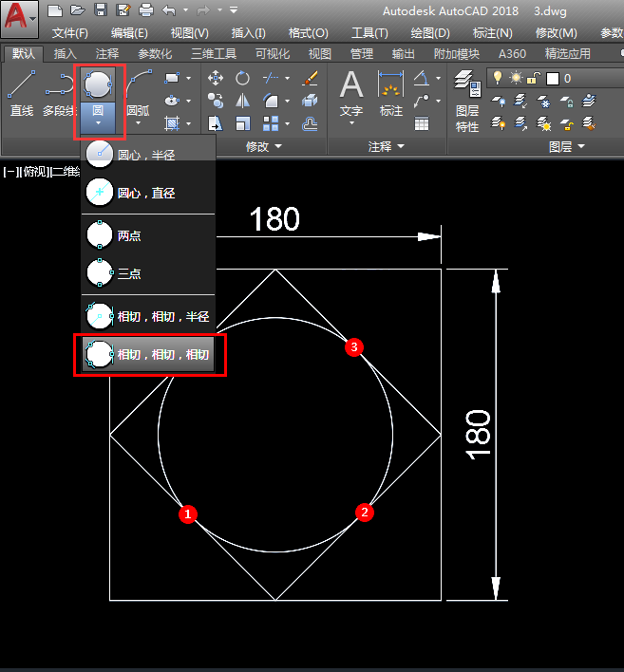Click the multileader tool icon

click(422, 101)
